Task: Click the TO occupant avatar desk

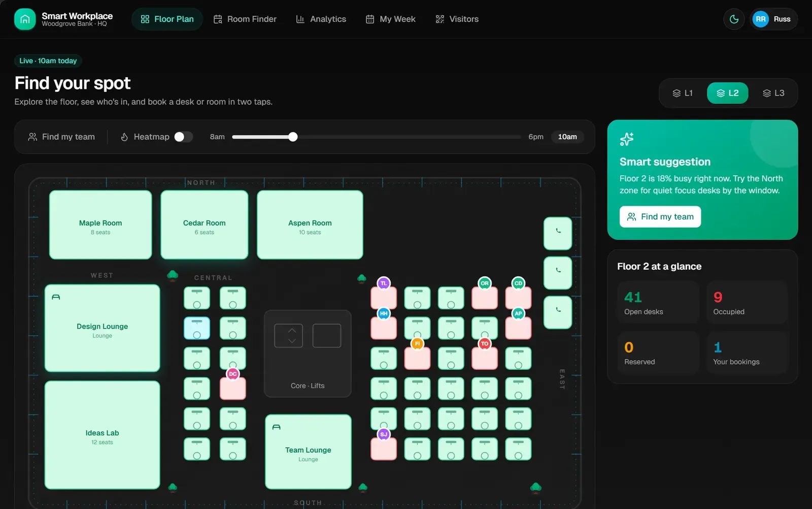Action: coord(485,358)
